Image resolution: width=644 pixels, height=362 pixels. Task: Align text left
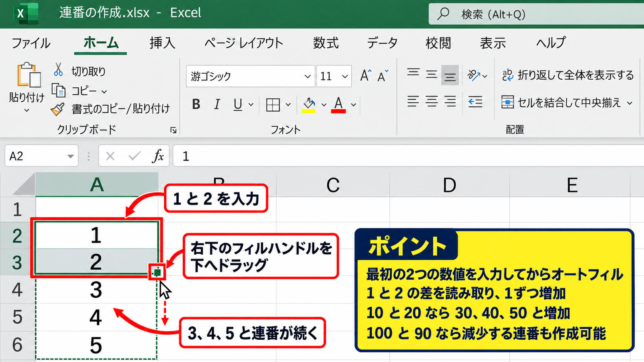(413, 102)
